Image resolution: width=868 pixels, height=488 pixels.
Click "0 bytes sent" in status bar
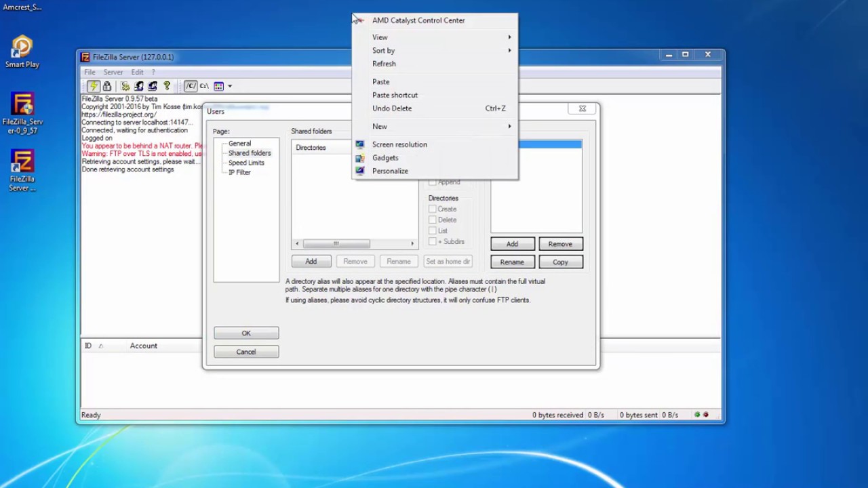(639, 415)
